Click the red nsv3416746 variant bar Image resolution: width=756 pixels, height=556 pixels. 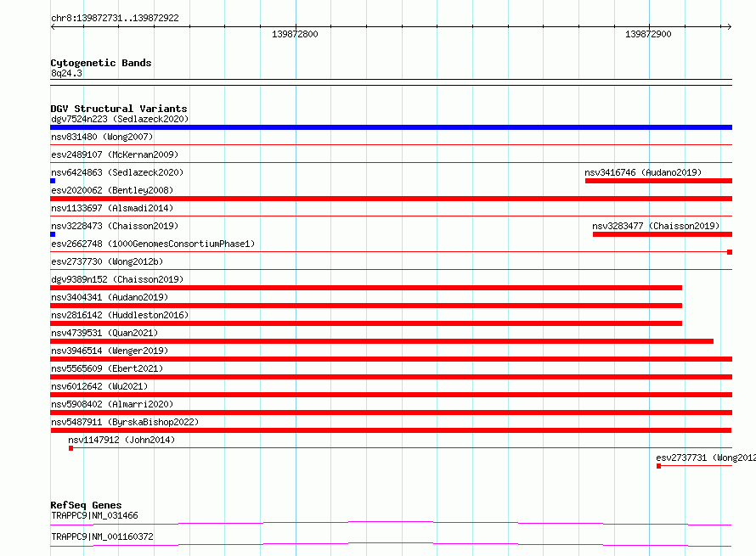[x=658, y=181]
